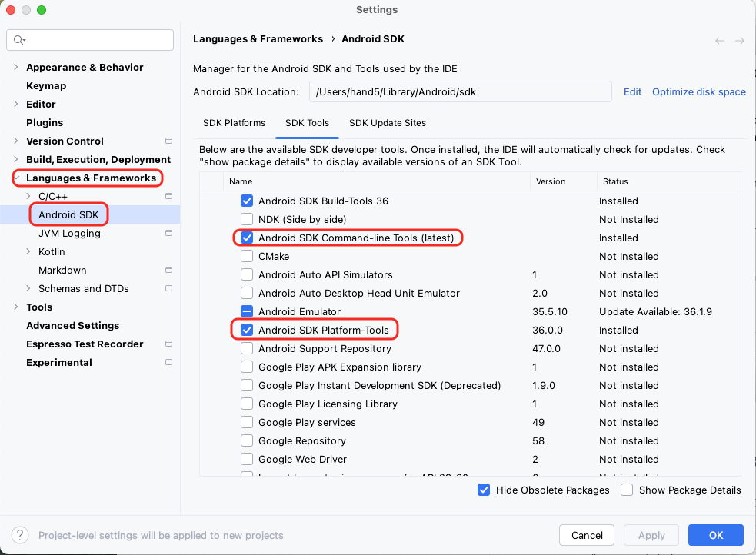Check Android Auto API Simulators
The width and height of the screenshot is (756, 555).
click(x=247, y=274)
